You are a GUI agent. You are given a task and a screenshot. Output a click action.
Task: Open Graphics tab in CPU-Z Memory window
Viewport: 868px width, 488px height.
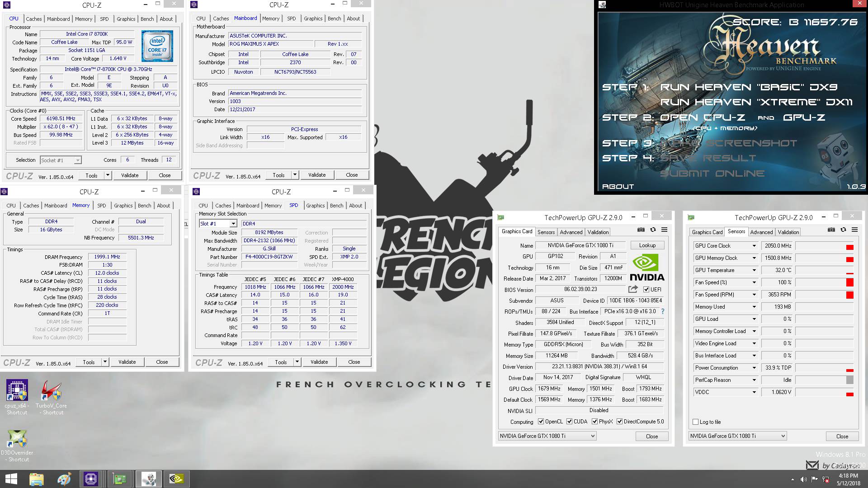pos(123,206)
